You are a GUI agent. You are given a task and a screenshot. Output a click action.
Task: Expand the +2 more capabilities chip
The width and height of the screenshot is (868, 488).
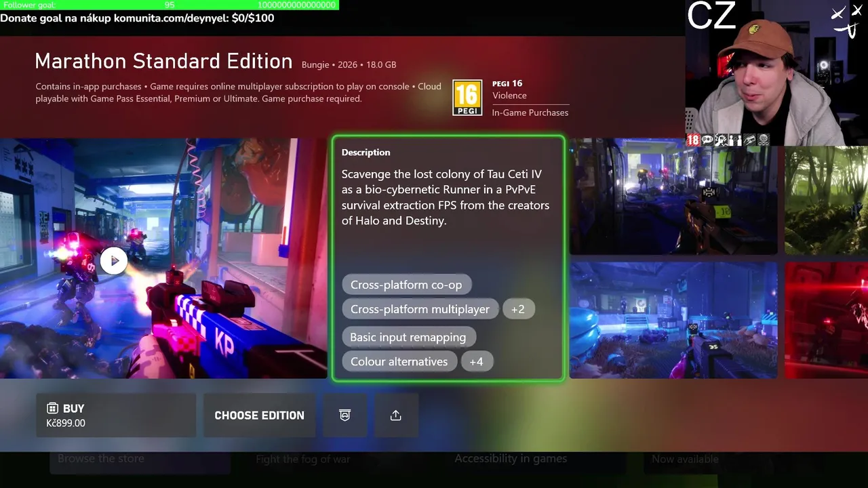[x=518, y=309]
